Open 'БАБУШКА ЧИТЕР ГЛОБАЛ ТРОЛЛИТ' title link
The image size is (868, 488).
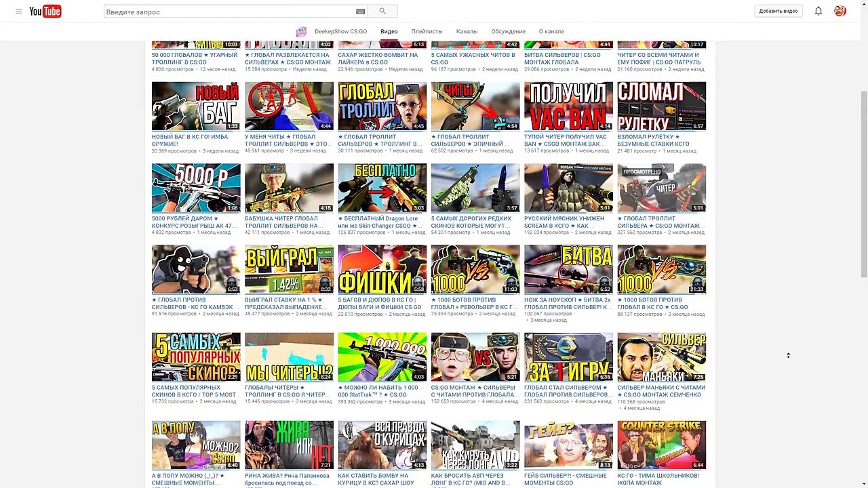click(x=285, y=222)
